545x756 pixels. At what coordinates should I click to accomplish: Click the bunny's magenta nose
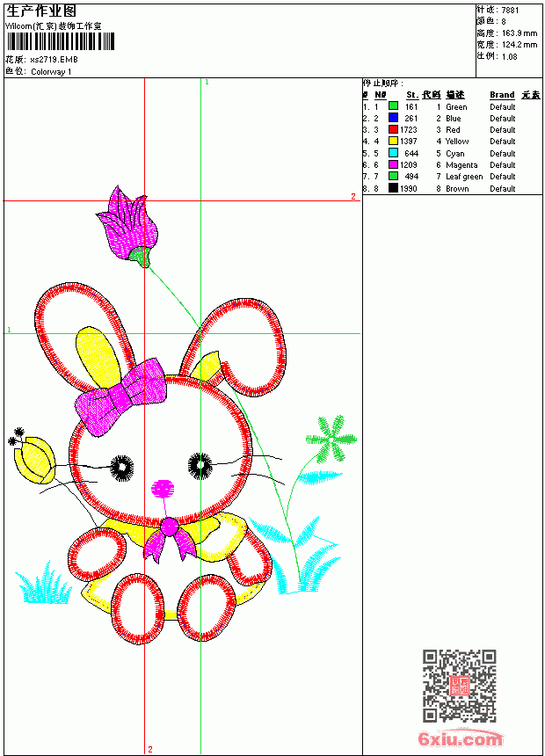(163, 489)
